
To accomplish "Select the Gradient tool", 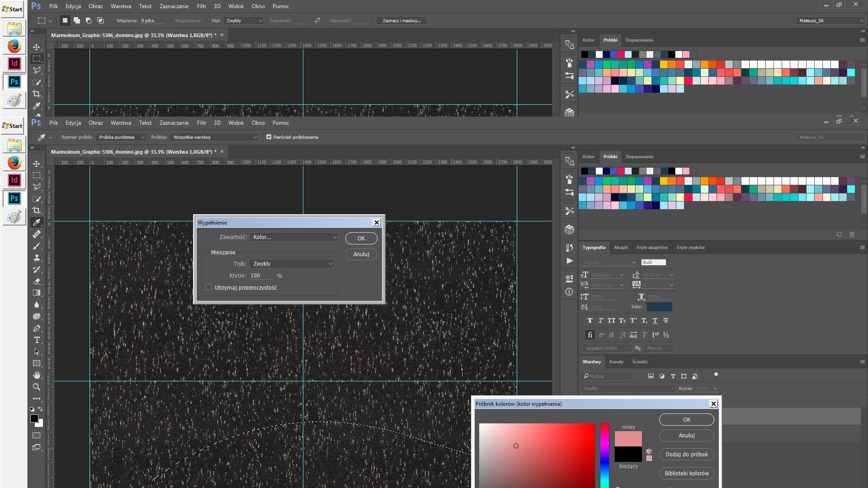I will click(x=37, y=293).
